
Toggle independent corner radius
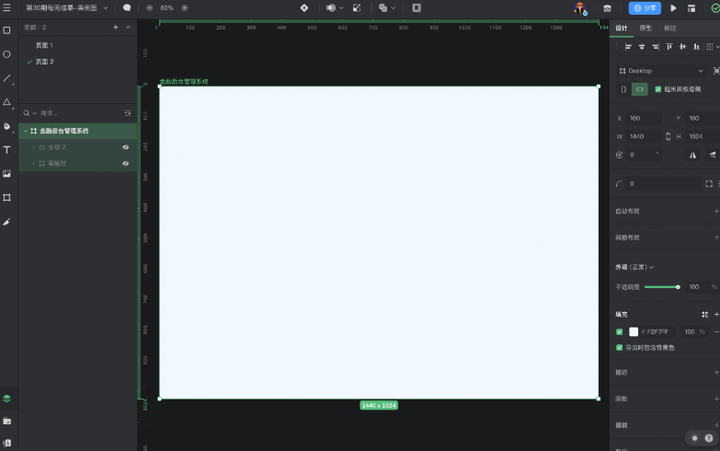point(709,184)
